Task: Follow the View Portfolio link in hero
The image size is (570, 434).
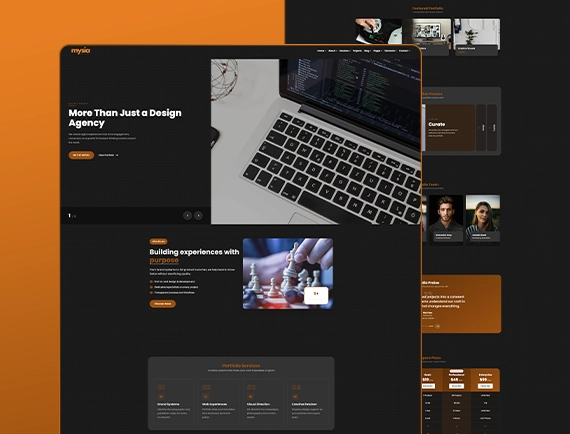Action: (x=108, y=155)
